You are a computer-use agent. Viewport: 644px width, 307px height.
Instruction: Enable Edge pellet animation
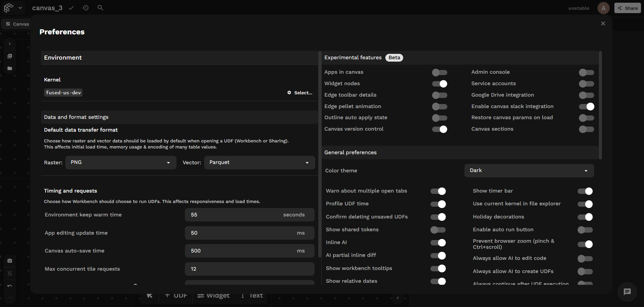440,107
